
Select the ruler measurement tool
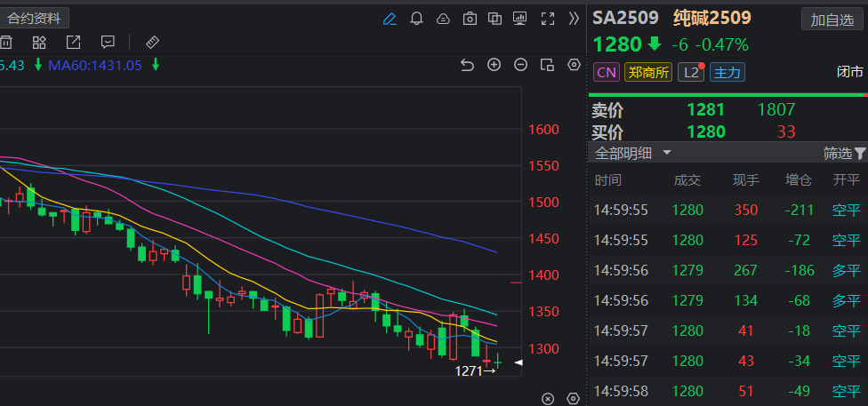(x=151, y=42)
